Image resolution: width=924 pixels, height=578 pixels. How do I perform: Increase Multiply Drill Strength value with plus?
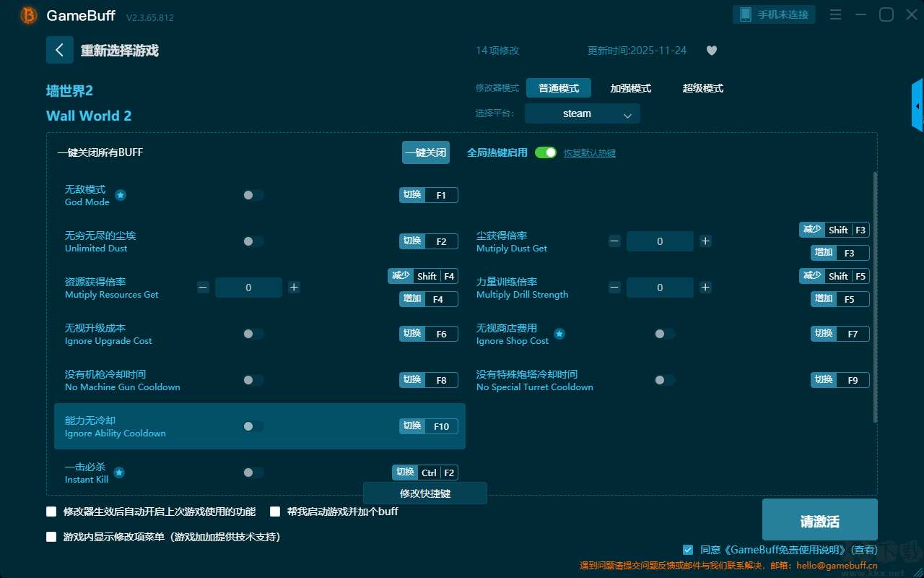click(705, 288)
